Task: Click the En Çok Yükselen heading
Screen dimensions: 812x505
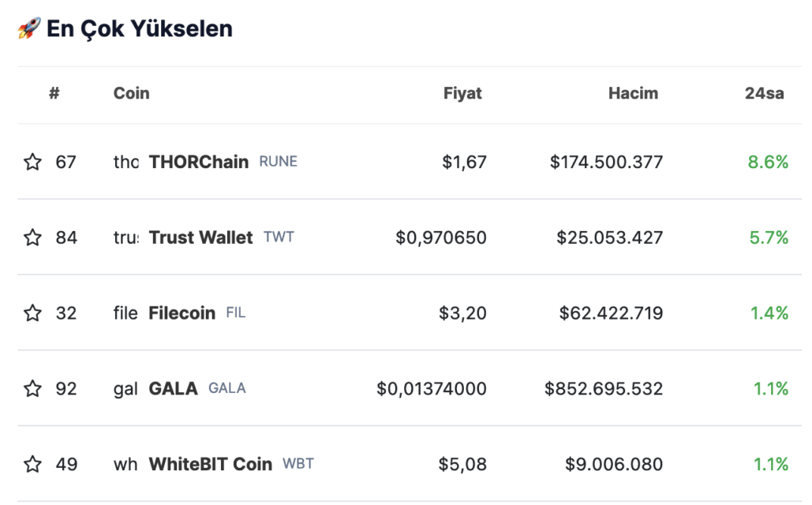Action: [x=140, y=28]
